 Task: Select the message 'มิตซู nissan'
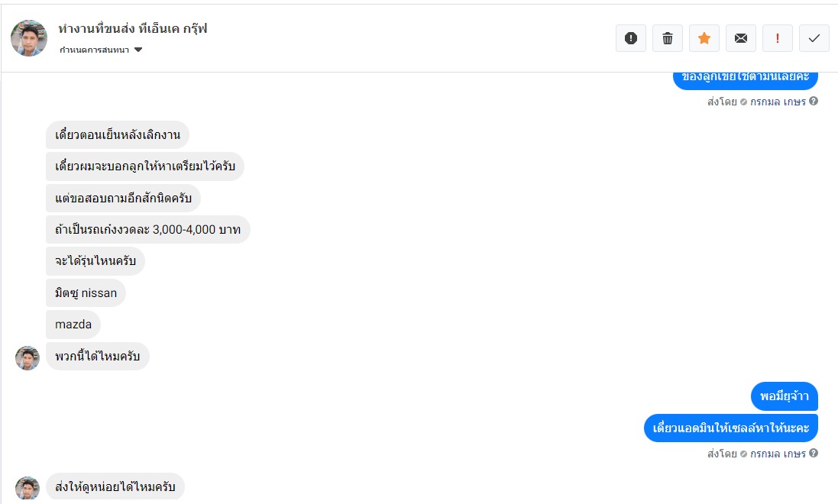pyautogui.click(x=86, y=293)
